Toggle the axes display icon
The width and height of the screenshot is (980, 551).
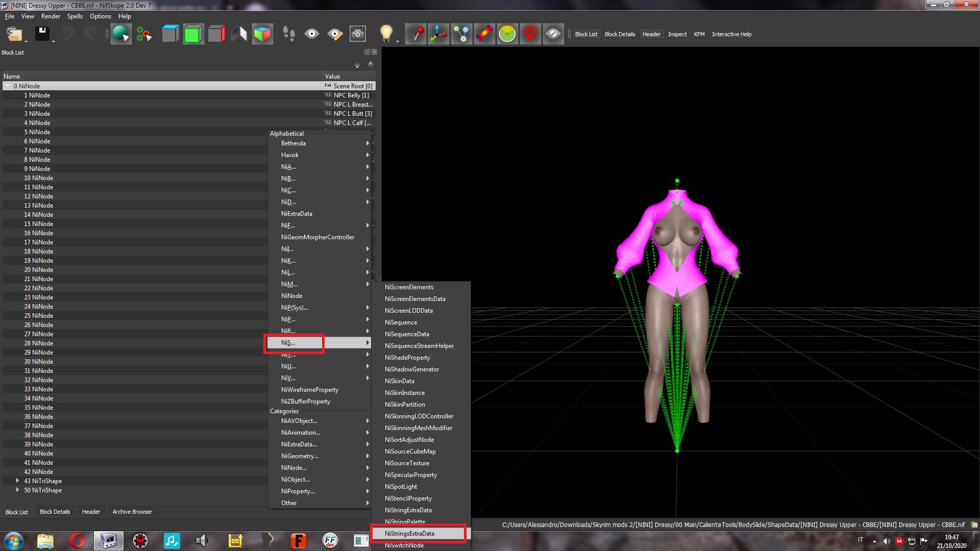click(438, 34)
